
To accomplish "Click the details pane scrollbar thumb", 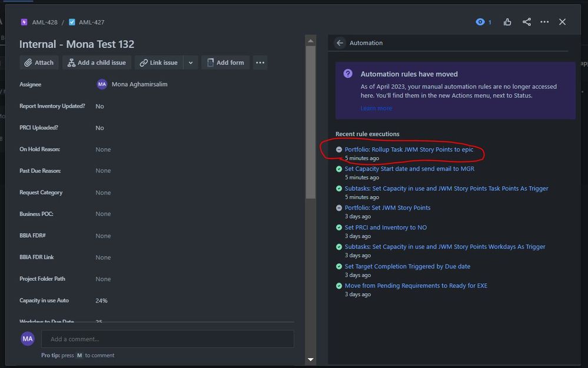I will (x=311, y=122).
